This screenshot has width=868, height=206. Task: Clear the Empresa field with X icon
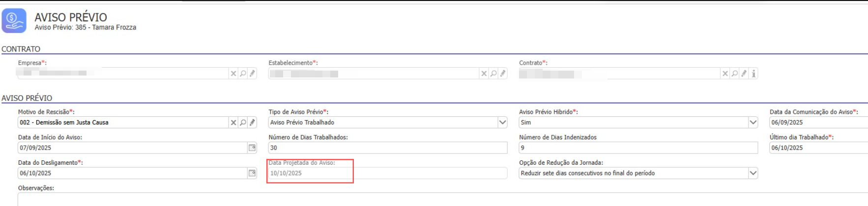tap(233, 74)
